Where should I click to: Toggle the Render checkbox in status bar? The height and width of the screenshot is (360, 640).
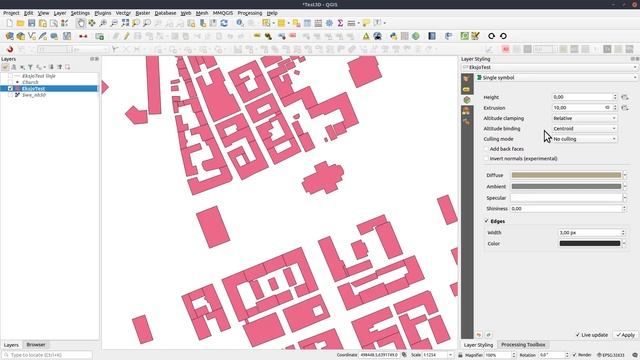pos(575,355)
